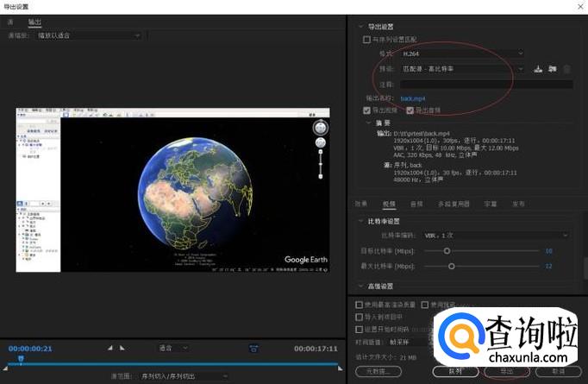Open the format dropdown showing H.264
The image size is (588, 384).
[x=463, y=54]
